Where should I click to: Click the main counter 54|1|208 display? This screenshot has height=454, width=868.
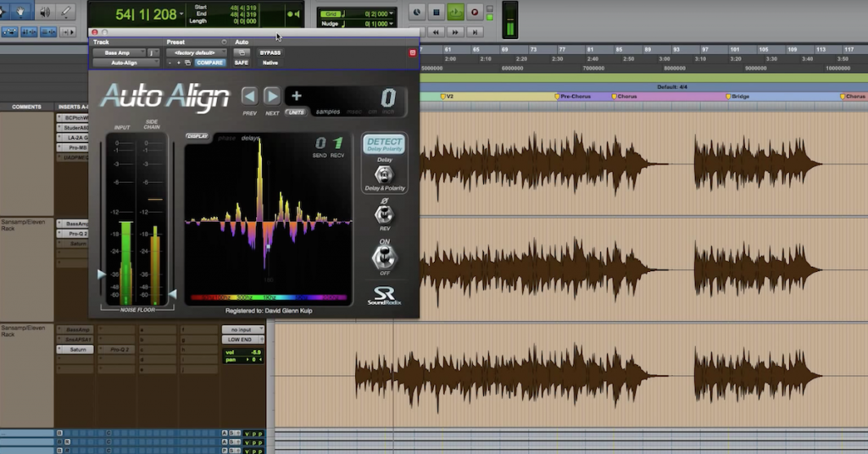[x=146, y=14]
